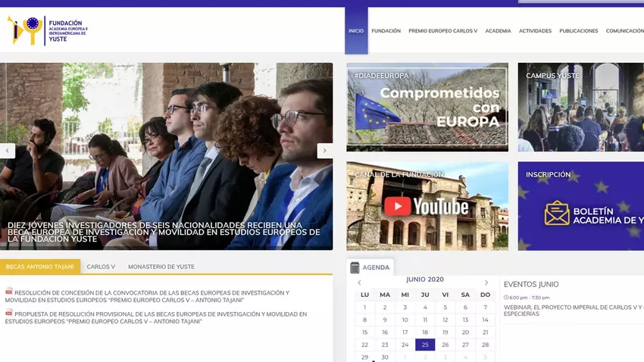Screen dimensions: 644x362
Task: Click the Agenda calendar icon
Action: [x=355, y=267]
